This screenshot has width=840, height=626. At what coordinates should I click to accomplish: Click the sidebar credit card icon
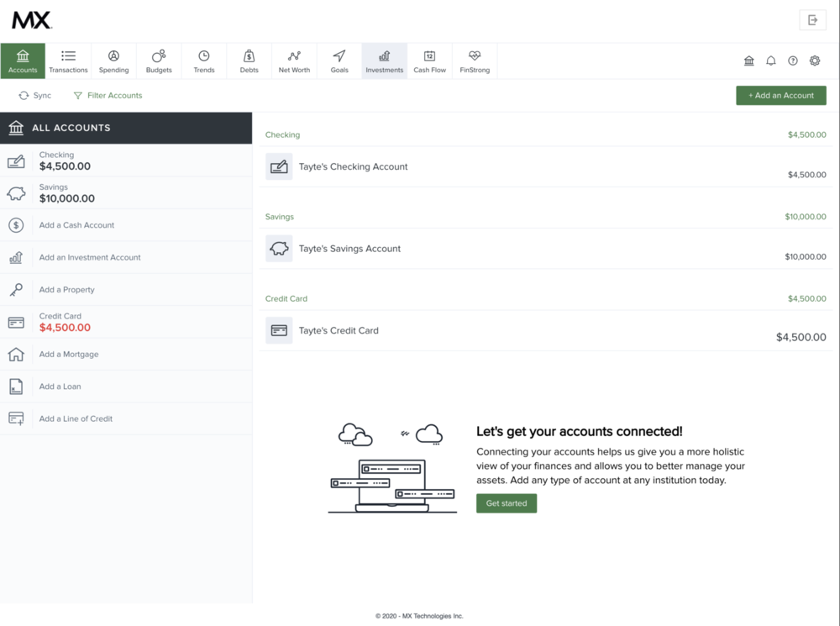pos(16,323)
